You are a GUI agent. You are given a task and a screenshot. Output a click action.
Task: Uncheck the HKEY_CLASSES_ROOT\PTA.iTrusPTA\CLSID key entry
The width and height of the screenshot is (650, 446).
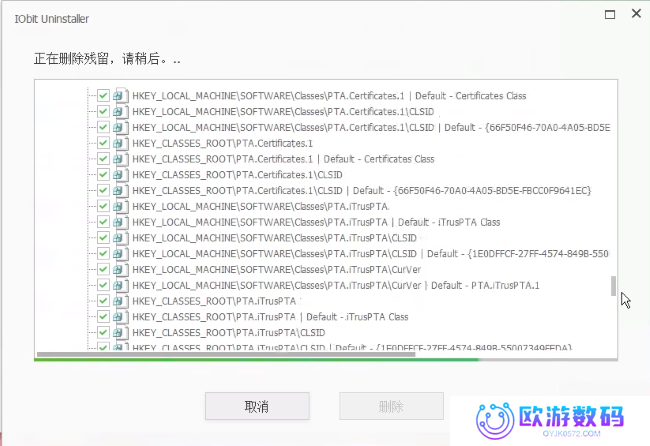pyautogui.click(x=103, y=332)
